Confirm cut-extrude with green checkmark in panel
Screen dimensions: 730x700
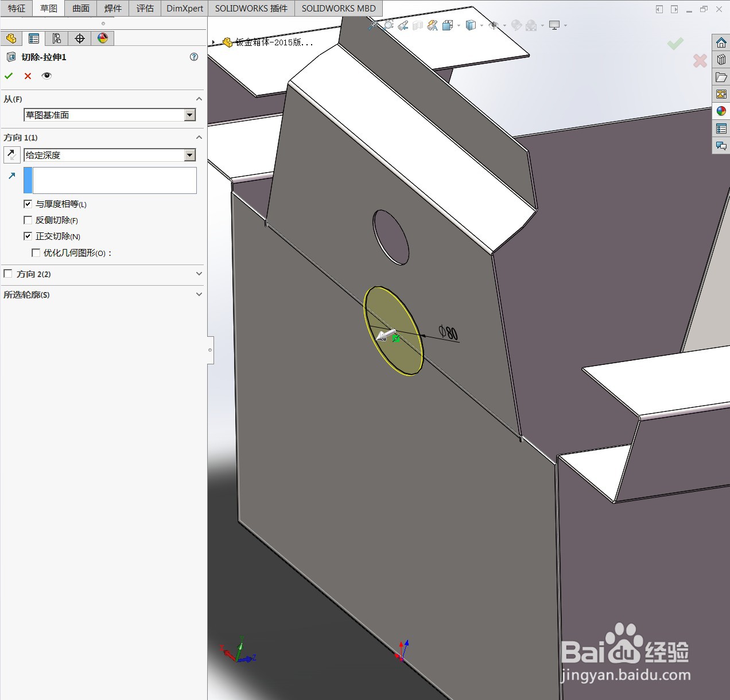pyautogui.click(x=9, y=76)
